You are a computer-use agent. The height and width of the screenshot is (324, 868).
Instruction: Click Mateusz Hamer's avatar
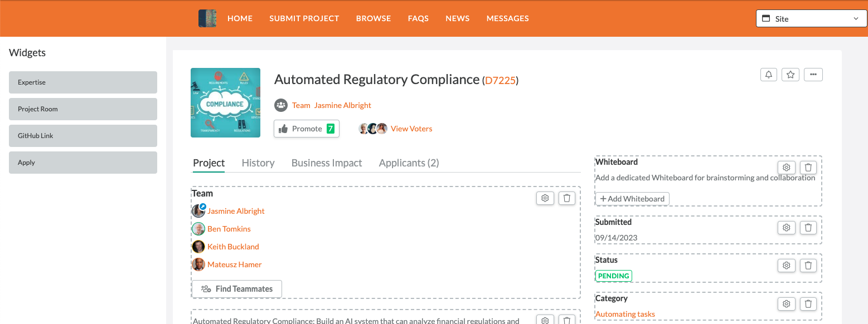pos(198,264)
